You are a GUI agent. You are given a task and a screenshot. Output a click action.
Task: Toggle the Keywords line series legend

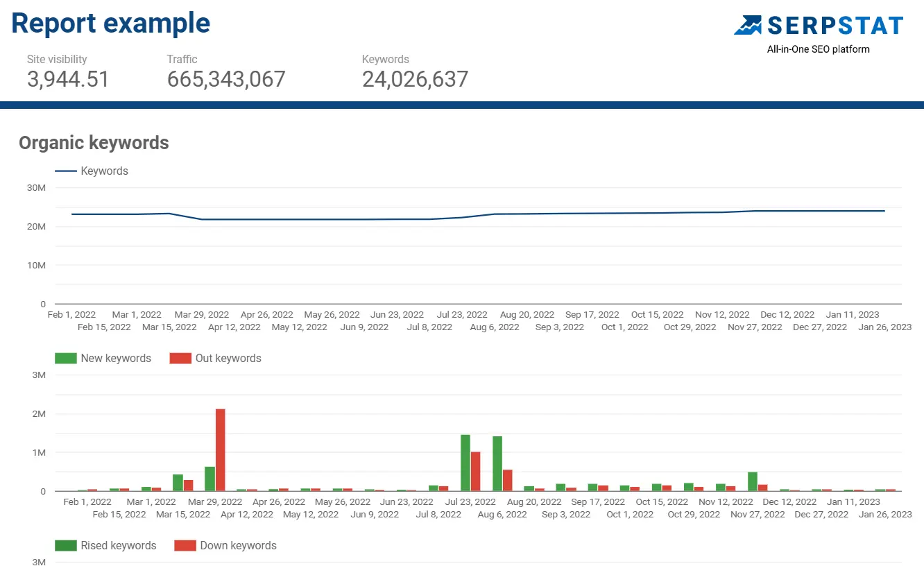pos(92,171)
